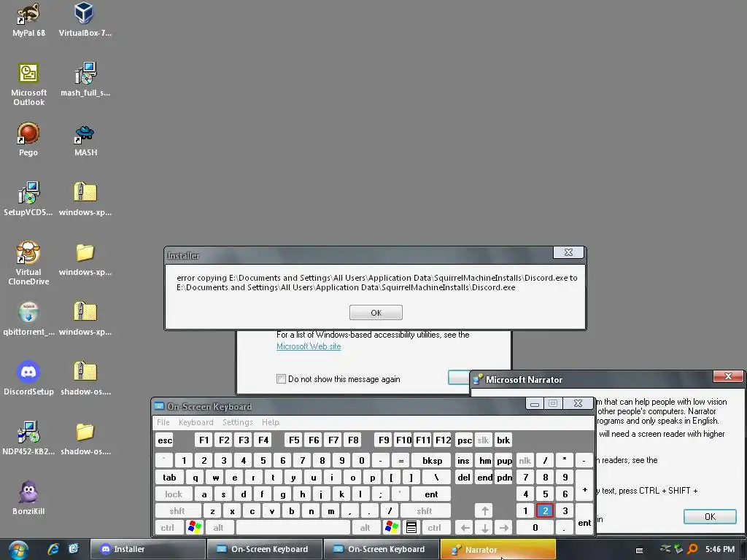Click the up arrow key on keyboard

tap(484, 511)
